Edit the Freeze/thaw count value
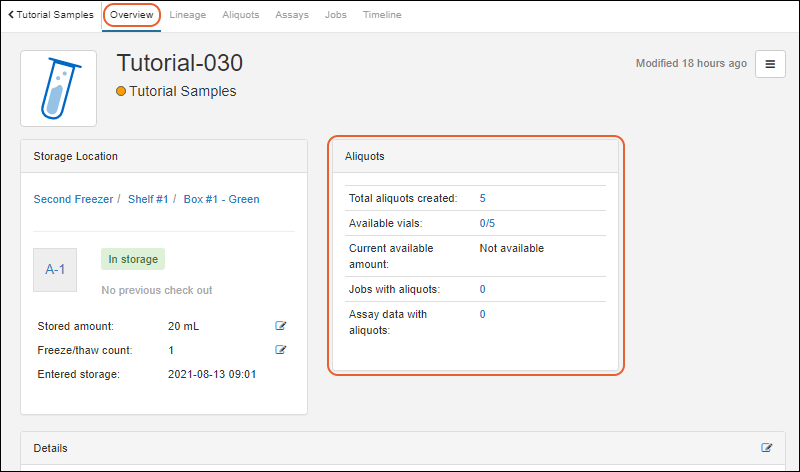The height and width of the screenshot is (472, 800). tap(281, 350)
